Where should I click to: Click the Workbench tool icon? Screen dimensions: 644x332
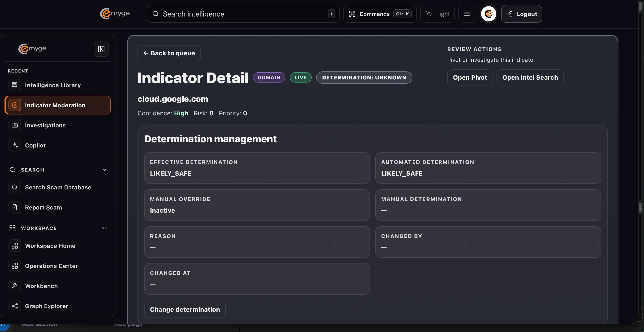point(15,286)
